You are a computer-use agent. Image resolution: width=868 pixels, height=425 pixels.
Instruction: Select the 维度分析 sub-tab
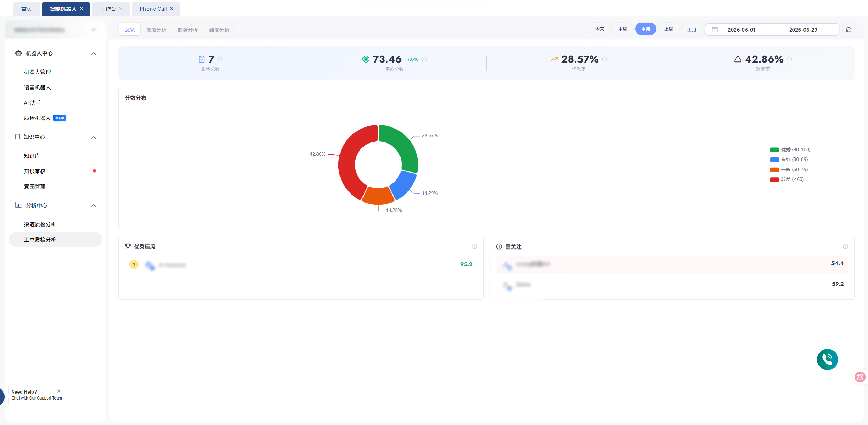coord(219,30)
